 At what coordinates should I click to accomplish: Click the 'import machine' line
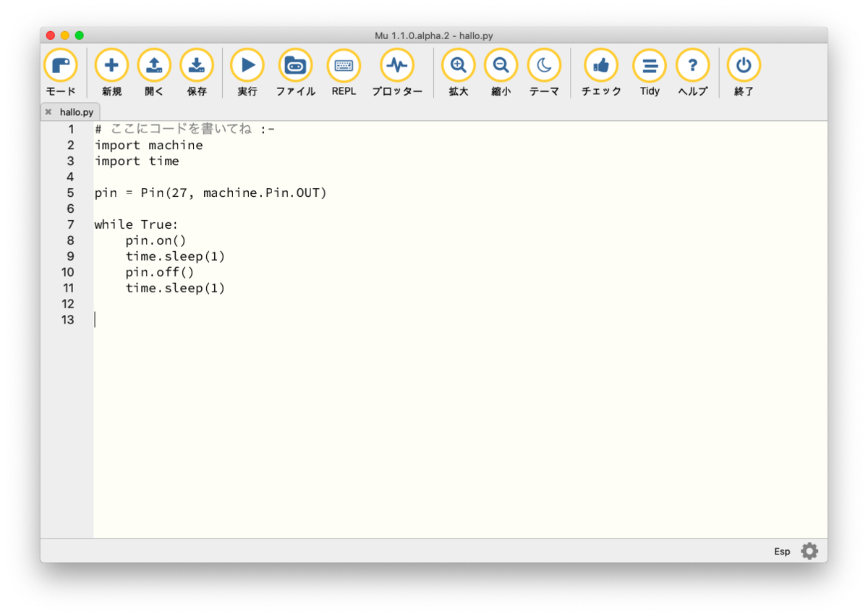pyautogui.click(x=148, y=145)
